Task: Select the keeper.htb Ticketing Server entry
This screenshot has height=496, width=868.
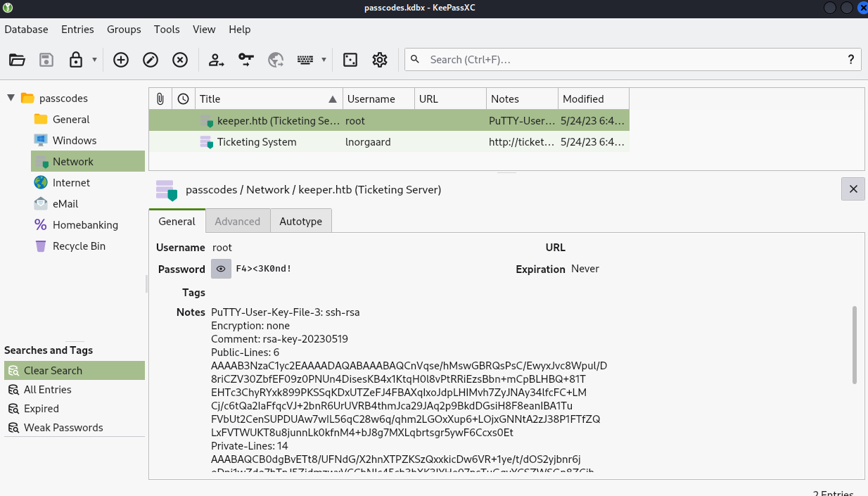Action: (x=389, y=120)
